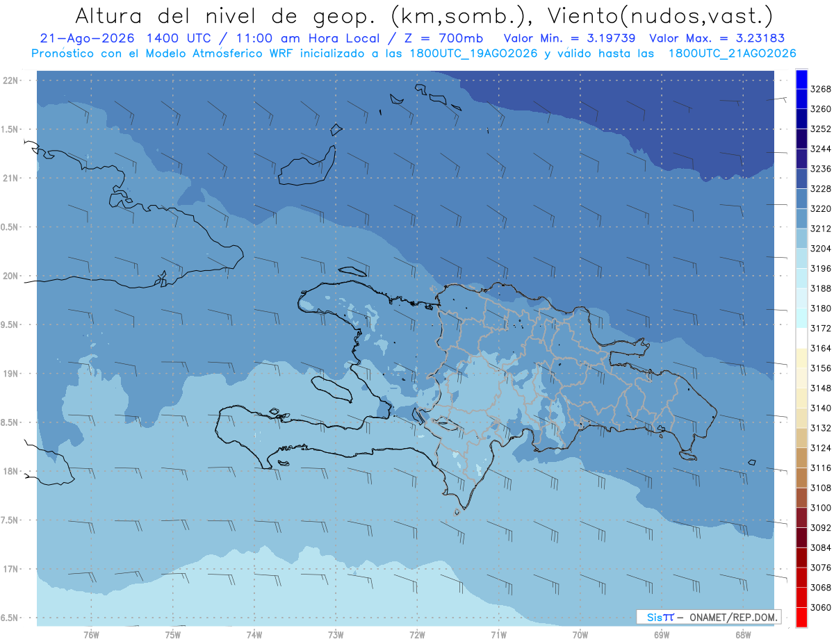Click the '1800UTC_21AGO2026' valid-until time
This screenshot has height=644, width=834.
732,53
